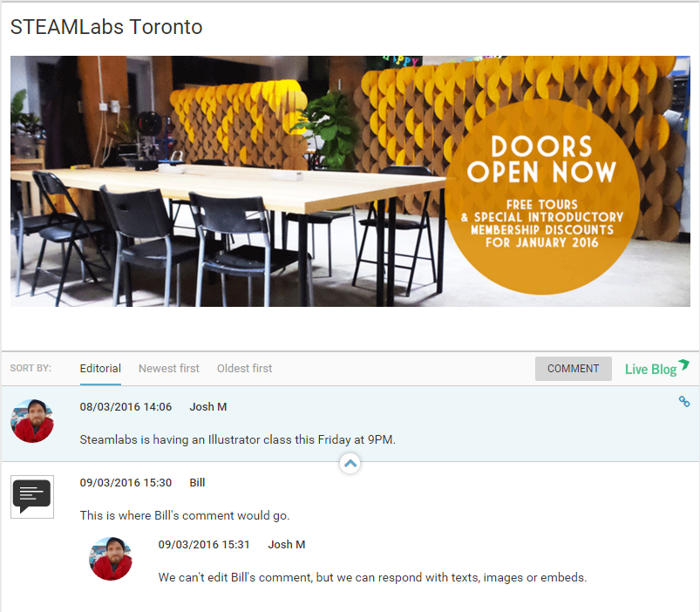Select the Editorial sort tab
The height and width of the screenshot is (612, 700).
pos(100,368)
